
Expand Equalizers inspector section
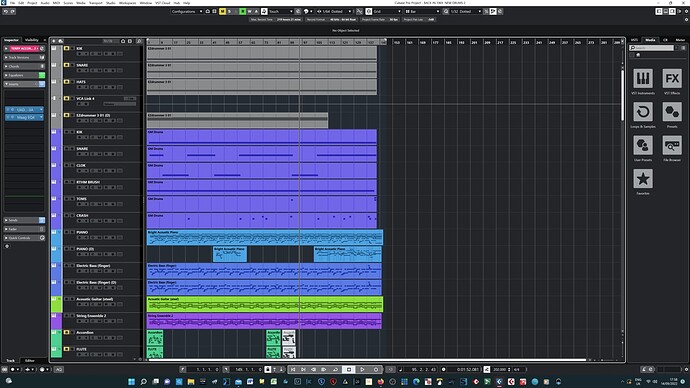[x=24, y=75]
